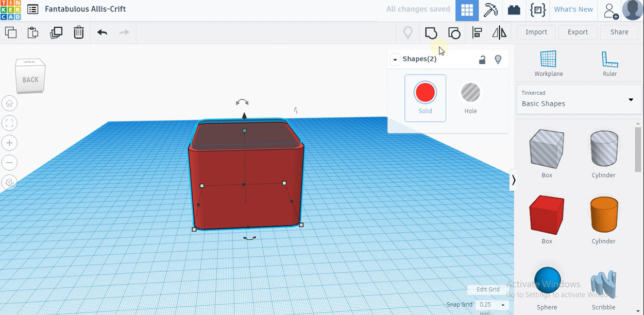
Task: Click the bottom-right corner resize handle
Action: coord(301,224)
